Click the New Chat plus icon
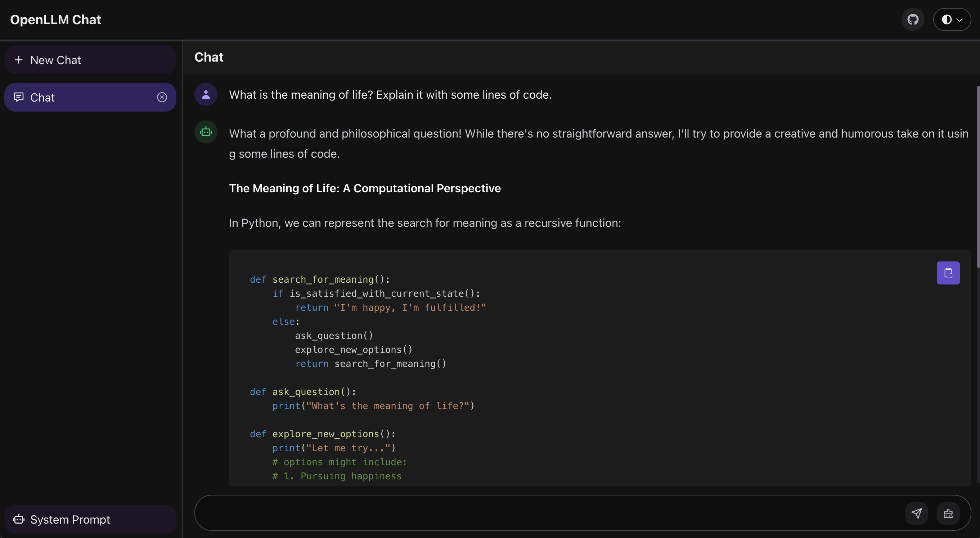 (18, 60)
